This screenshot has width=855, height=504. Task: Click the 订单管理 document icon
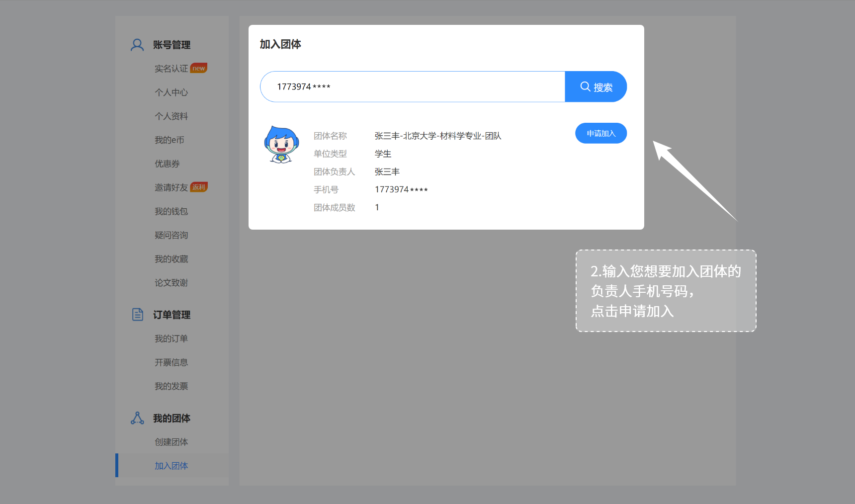tap(137, 314)
